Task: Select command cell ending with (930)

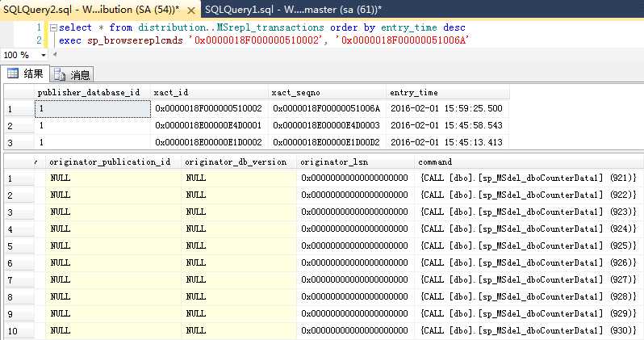Action: tap(529, 330)
